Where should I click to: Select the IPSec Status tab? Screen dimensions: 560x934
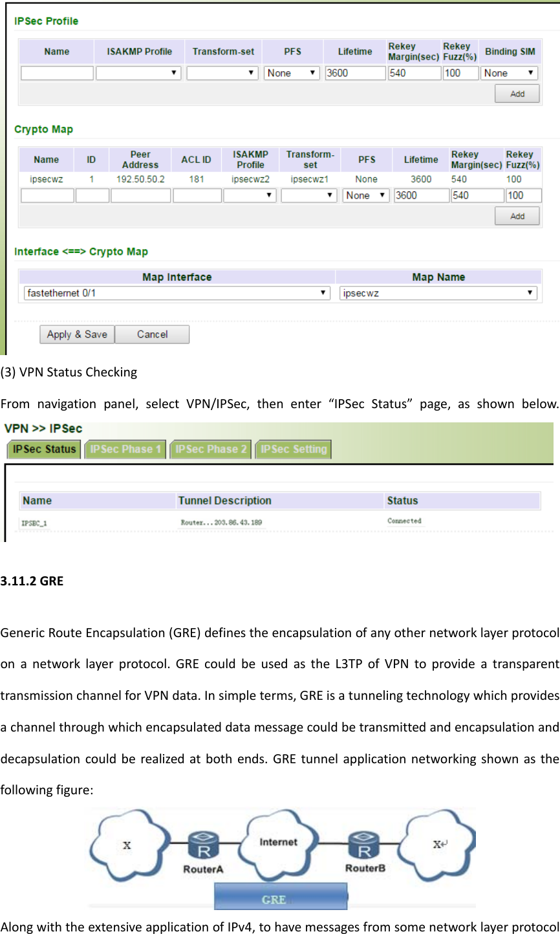click(43, 449)
